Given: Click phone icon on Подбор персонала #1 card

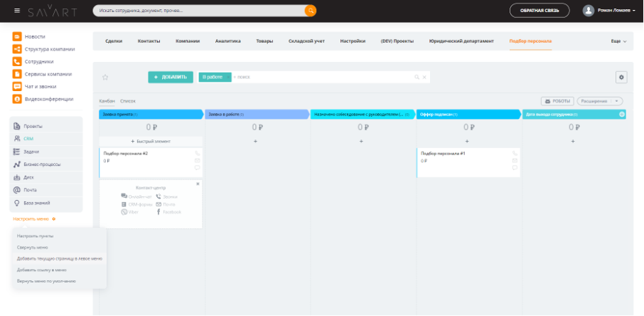Looking at the screenshot, I should pos(515,154).
